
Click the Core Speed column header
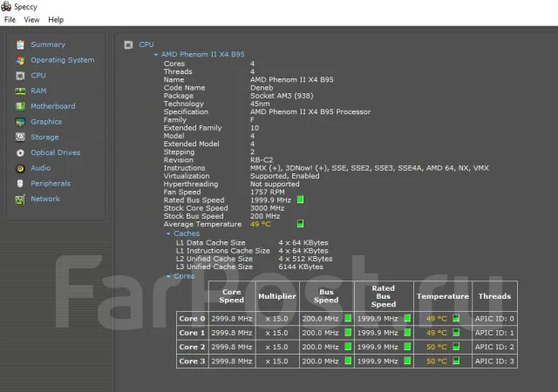point(232,296)
